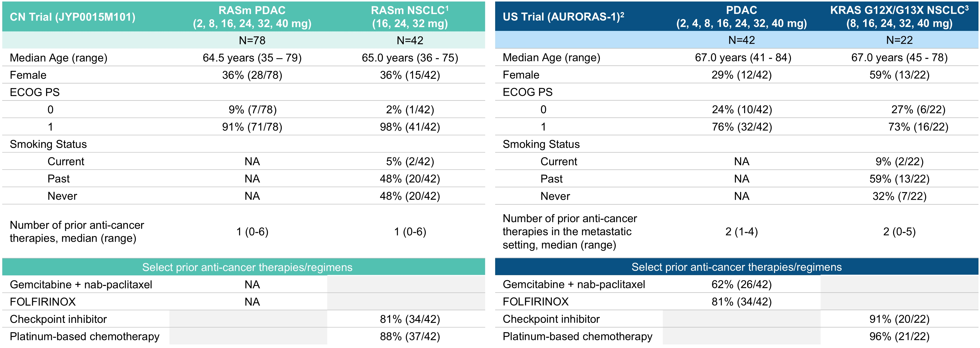The image size is (980, 348).
Task: Select the KRAS G12X/G13X NSCLC column header
Action: pyautogui.click(x=899, y=17)
